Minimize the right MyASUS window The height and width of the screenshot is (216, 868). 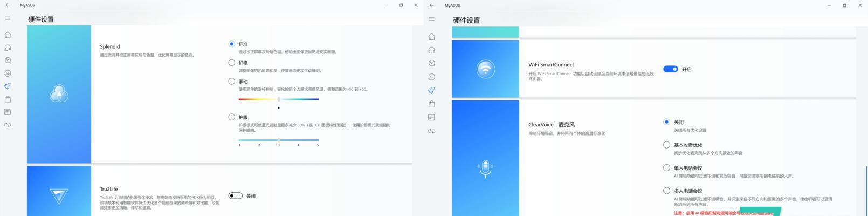pos(829,5)
